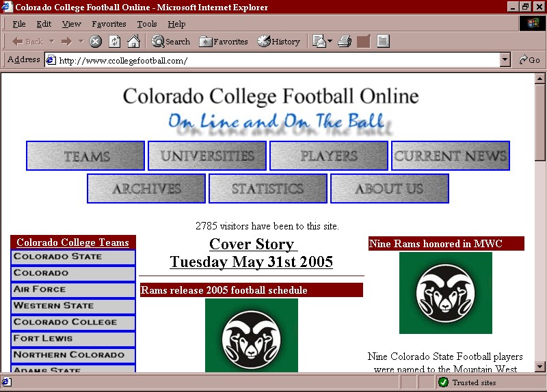
Task: Open the Colorado College Teams heading link
Action: (72, 242)
